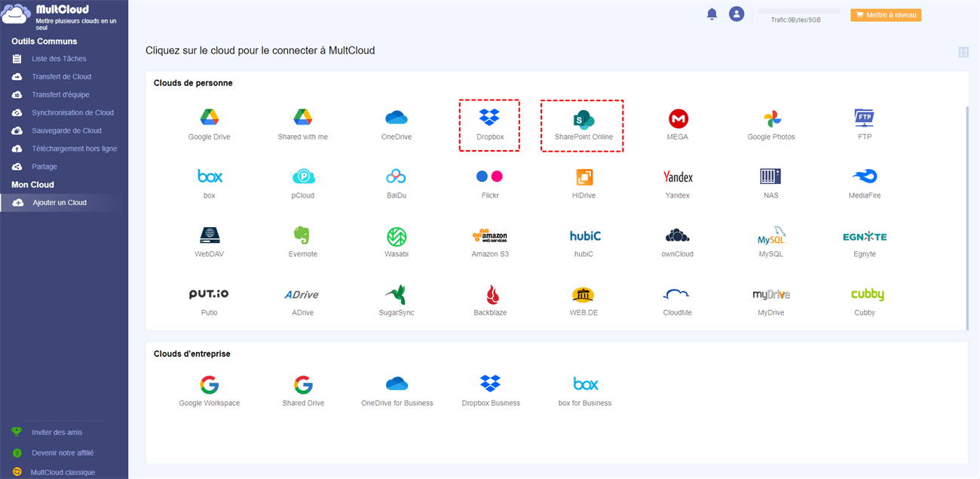Connect OneDrive for Business
Image resolution: width=980 pixels, height=479 pixels.
pyautogui.click(x=397, y=391)
